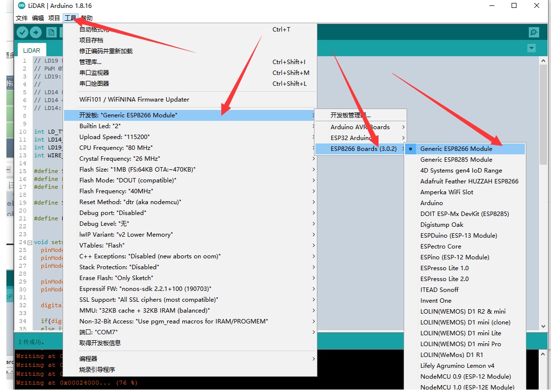Expand VTables Flash submenu
Viewport: 551px width, 392px height.
click(x=190, y=246)
